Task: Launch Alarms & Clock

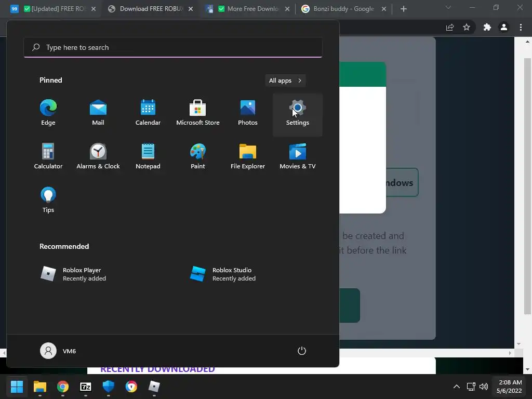Action: coord(98,157)
